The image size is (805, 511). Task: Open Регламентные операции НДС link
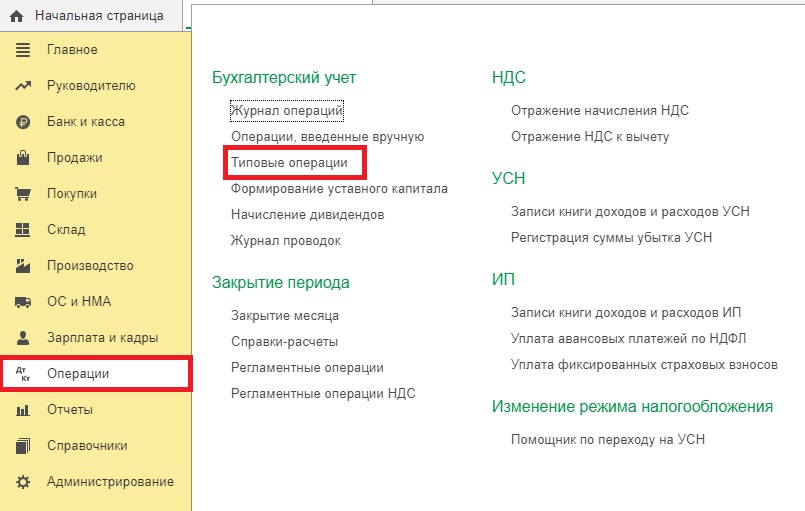[323, 393]
